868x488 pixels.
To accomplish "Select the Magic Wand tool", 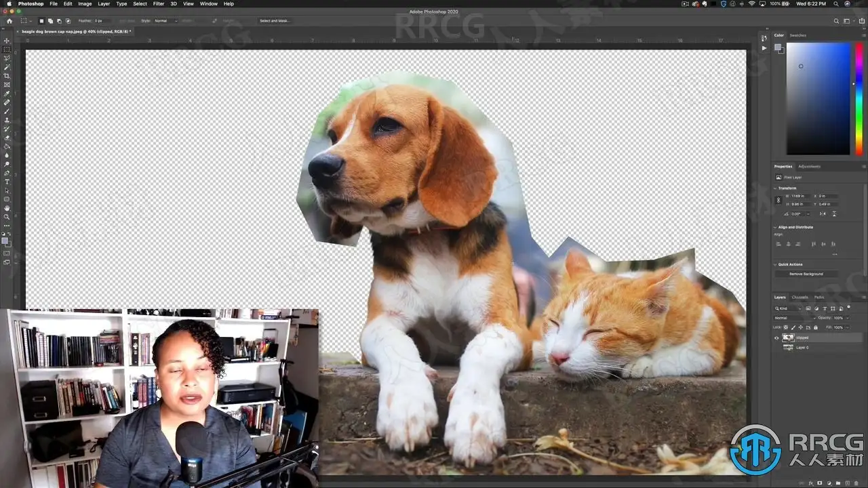I will tap(7, 67).
